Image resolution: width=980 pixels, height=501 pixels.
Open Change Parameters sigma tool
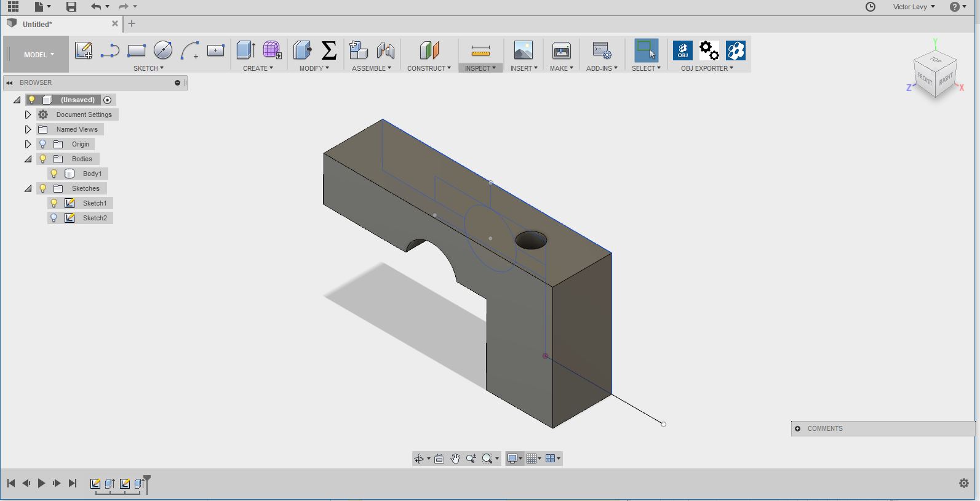(329, 50)
